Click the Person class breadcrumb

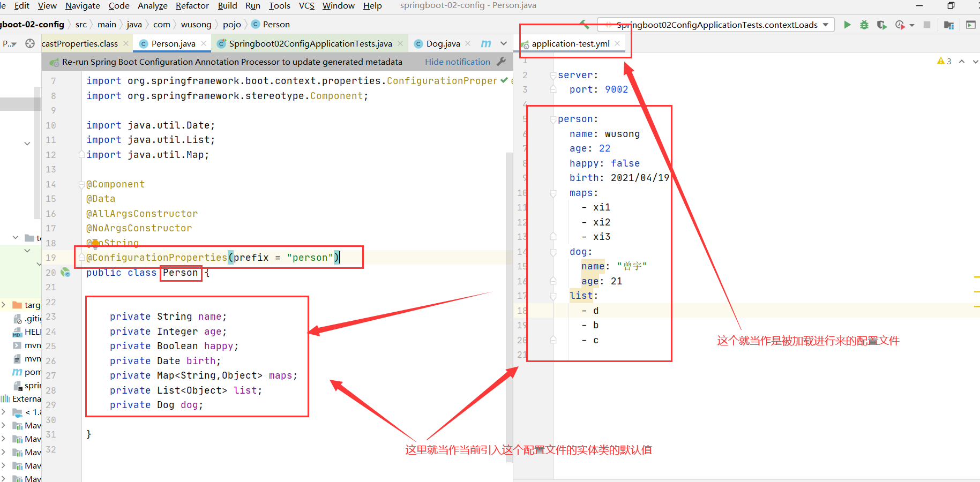271,24
